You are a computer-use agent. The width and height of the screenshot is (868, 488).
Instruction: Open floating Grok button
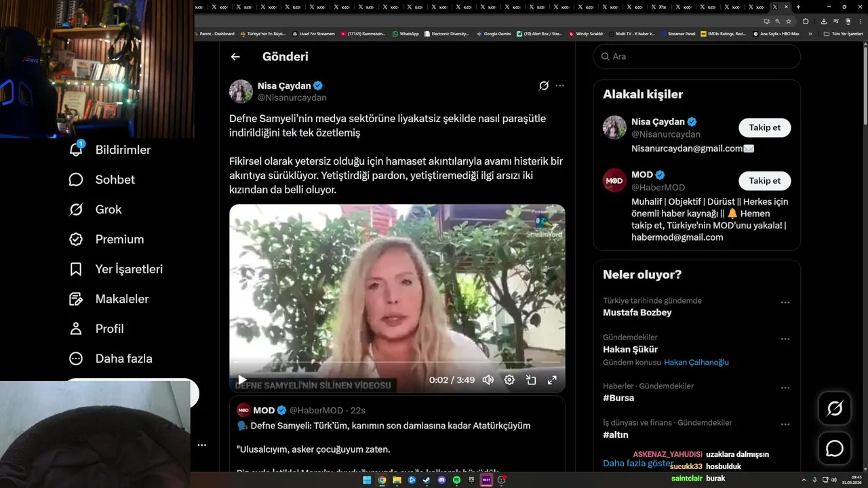(835, 409)
